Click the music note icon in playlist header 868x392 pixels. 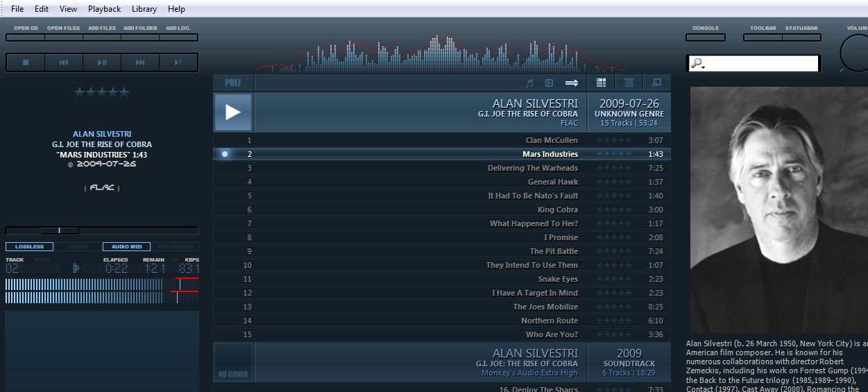pos(529,83)
